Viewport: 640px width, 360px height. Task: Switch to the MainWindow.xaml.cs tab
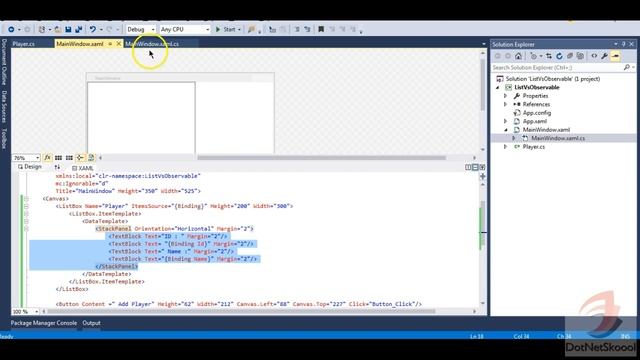tap(152, 44)
